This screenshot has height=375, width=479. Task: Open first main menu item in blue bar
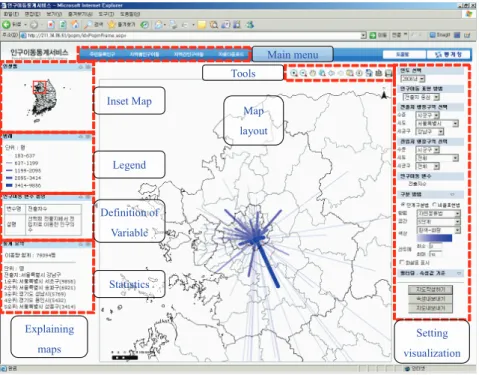click(102, 54)
